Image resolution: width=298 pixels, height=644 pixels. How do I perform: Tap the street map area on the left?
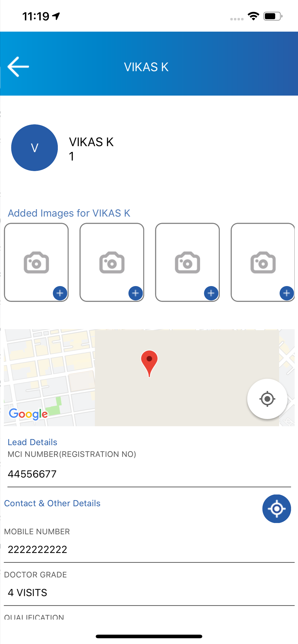coord(49,378)
